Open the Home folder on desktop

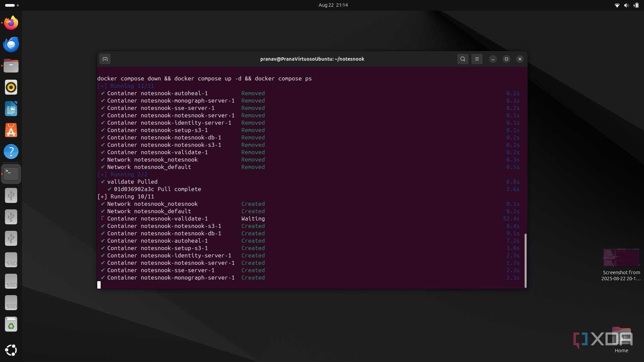621,340
